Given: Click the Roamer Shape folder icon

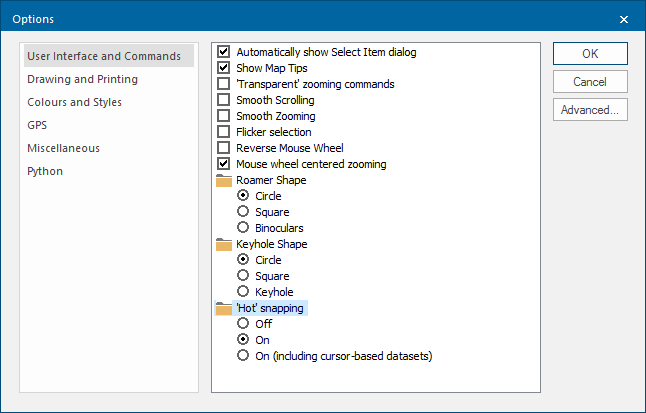Looking at the screenshot, I should point(224,180).
